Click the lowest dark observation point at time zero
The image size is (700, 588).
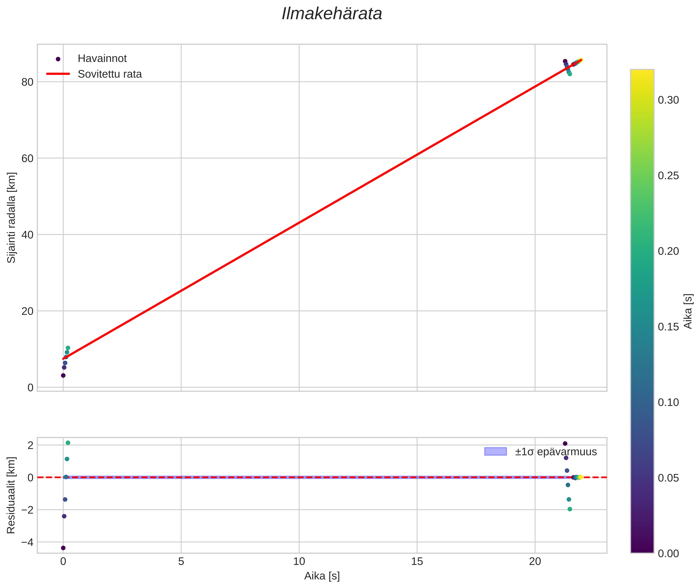pyautogui.click(x=63, y=376)
